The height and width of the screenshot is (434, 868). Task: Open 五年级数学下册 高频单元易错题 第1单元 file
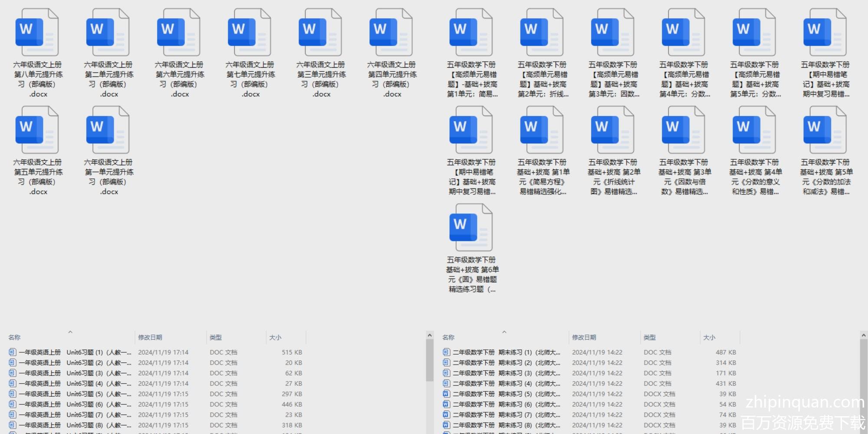pos(471,33)
